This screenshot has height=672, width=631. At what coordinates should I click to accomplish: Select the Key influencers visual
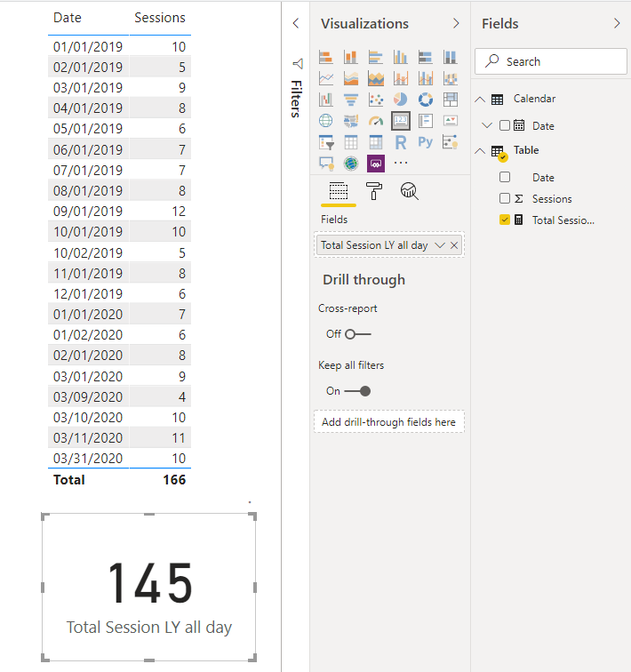(x=451, y=142)
